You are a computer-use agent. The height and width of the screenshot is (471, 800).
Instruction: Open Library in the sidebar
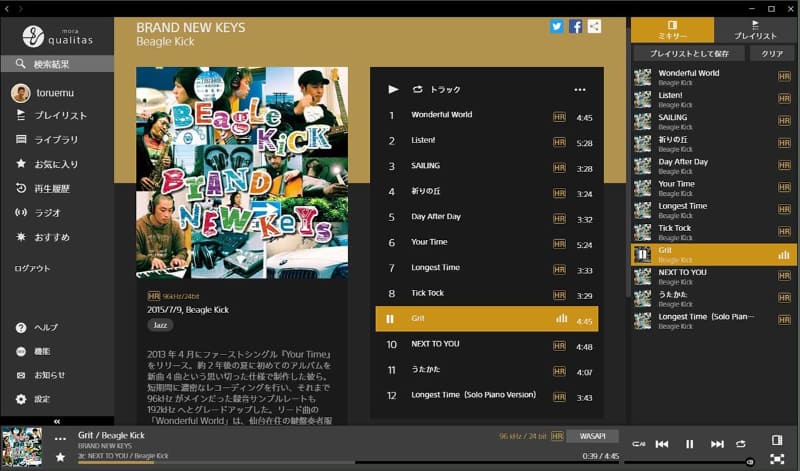click(47, 139)
